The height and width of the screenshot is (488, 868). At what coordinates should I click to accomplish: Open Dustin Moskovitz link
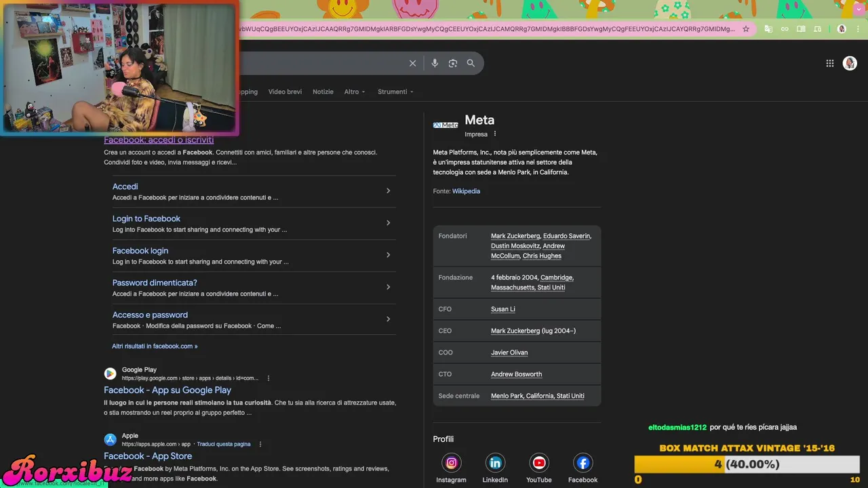pyautogui.click(x=515, y=246)
